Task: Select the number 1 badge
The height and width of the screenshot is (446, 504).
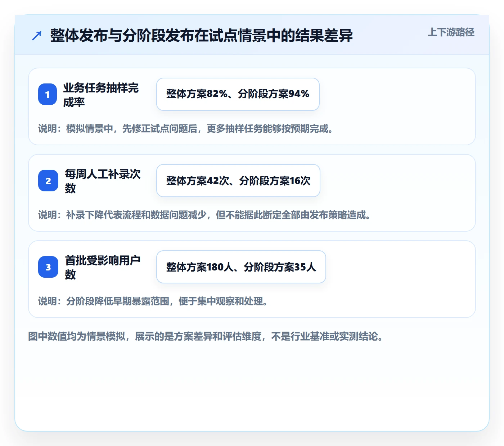Action: click(x=48, y=94)
